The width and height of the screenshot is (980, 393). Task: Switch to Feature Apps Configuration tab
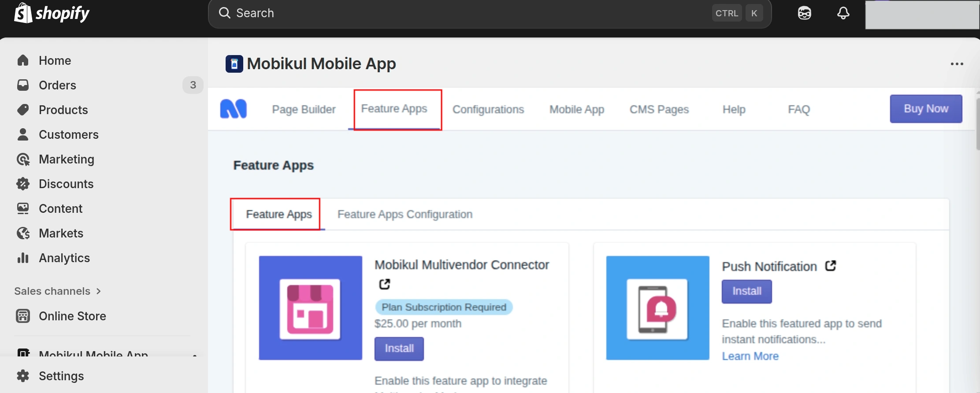(x=405, y=215)
